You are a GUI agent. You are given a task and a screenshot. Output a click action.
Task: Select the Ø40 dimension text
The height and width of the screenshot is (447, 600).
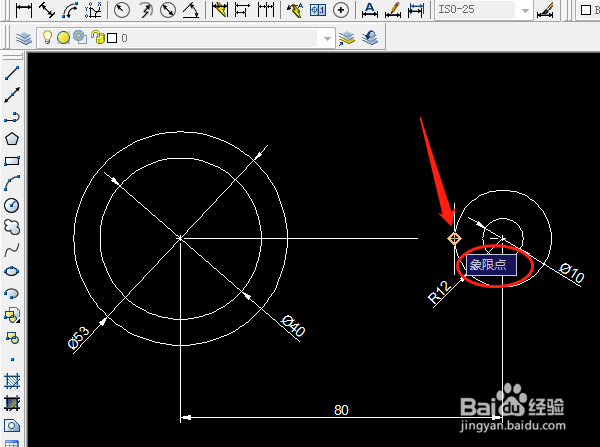pyautogui.click(x=293, y=326)
